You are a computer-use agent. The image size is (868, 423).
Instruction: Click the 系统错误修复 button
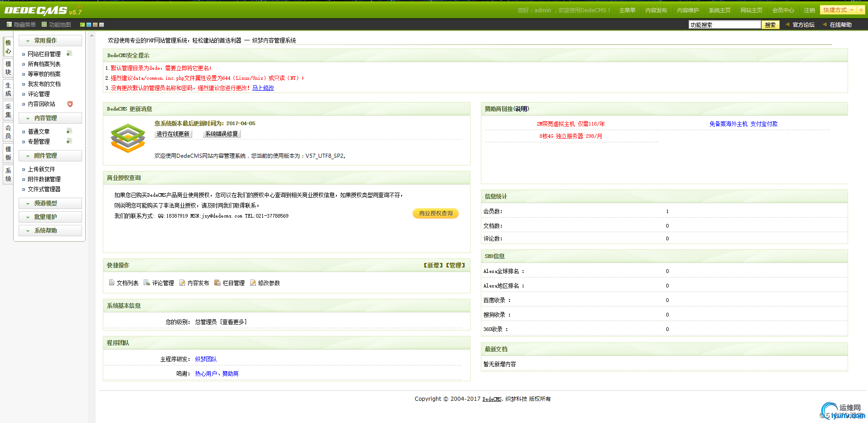click(x=222, y=134)
